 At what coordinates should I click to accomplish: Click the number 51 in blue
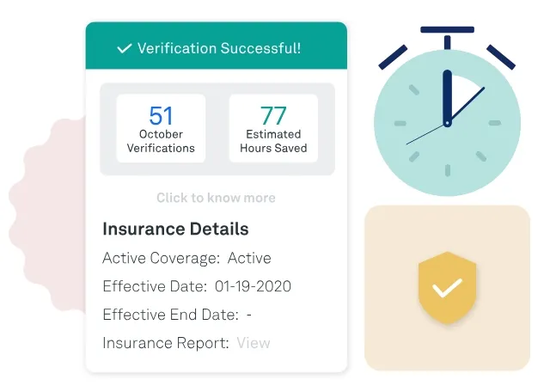coord(161,115)
